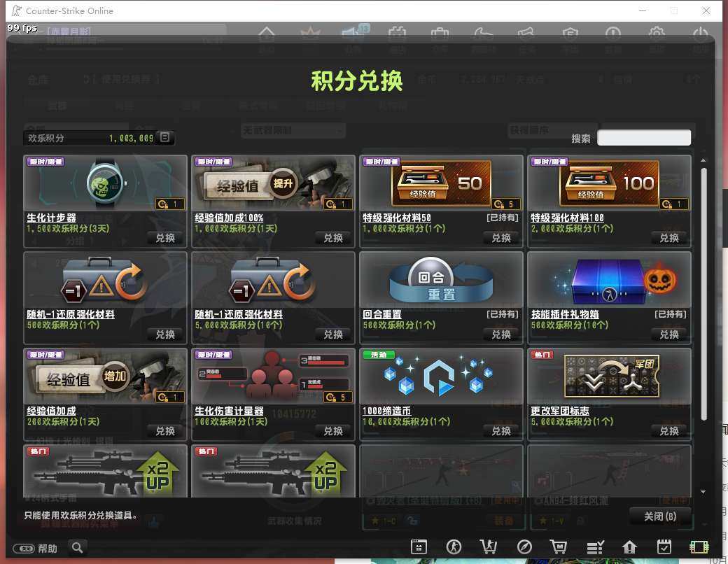Click the checklist icon in the bottom toolbar

click(x=595, y=547)
